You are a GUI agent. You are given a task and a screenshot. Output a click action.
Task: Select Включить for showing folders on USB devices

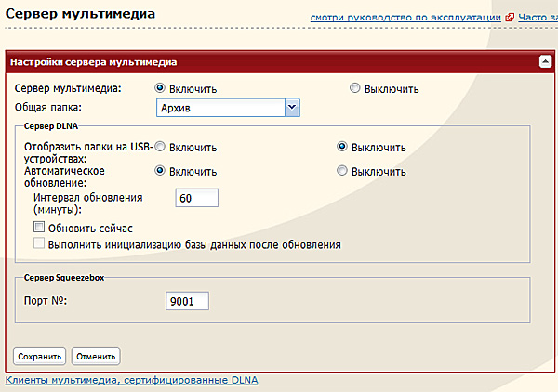click(161, 147)
